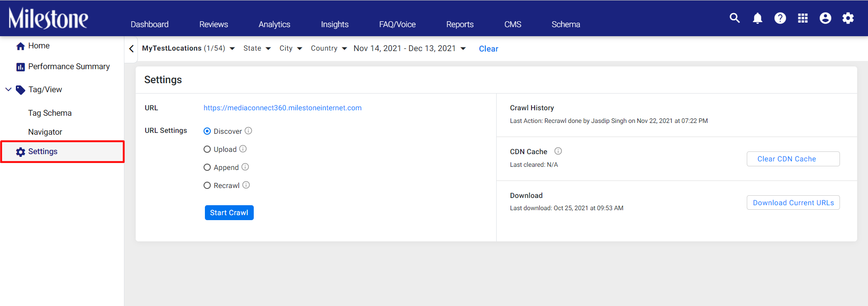Open the search icon in header
The image size is (868, 306).
click(x=735, y=18)
